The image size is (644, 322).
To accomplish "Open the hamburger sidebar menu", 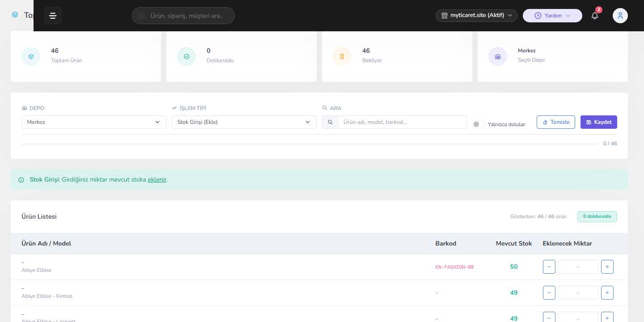I will [53, 16].
